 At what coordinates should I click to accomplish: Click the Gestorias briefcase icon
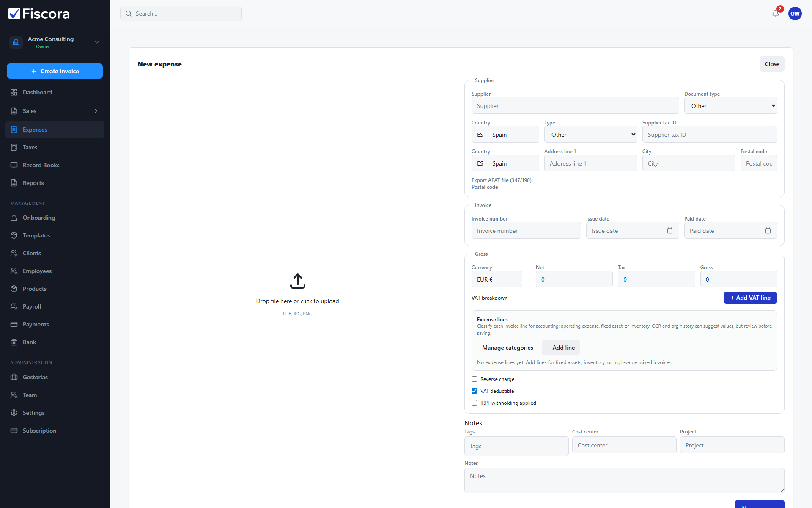click(x=14, y=377)
